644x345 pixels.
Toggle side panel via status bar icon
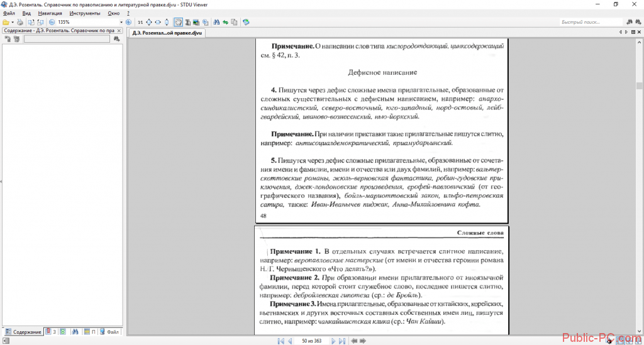6,341
